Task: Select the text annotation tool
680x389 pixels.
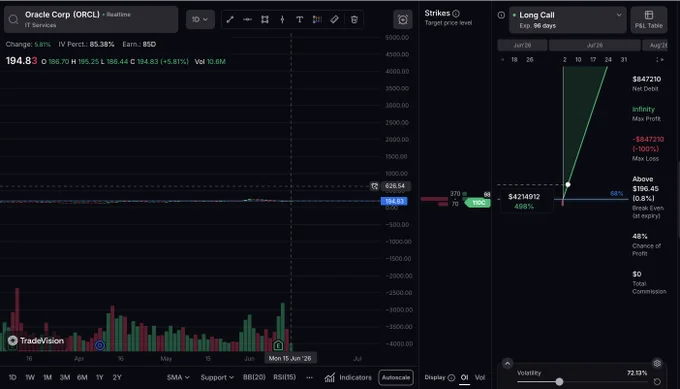Action: click(299, 20)
